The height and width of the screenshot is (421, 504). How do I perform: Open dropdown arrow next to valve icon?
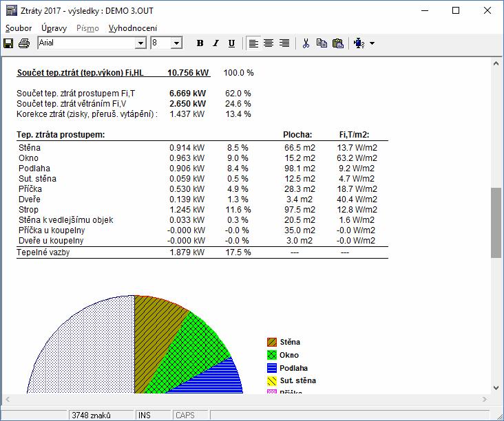click(x=372, y=43)
